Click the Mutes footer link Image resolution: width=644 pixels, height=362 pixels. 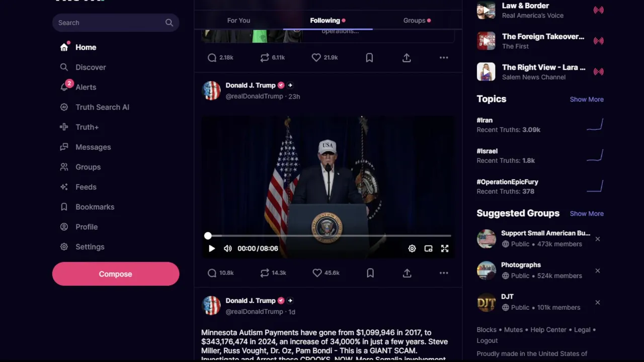click(x=513, y=330)
